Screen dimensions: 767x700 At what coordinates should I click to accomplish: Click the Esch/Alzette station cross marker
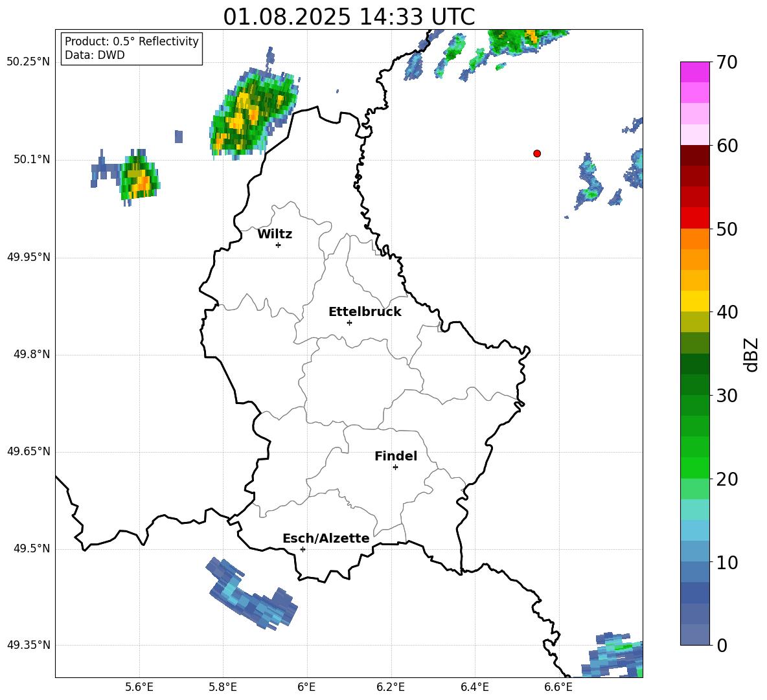coord(303,549)
